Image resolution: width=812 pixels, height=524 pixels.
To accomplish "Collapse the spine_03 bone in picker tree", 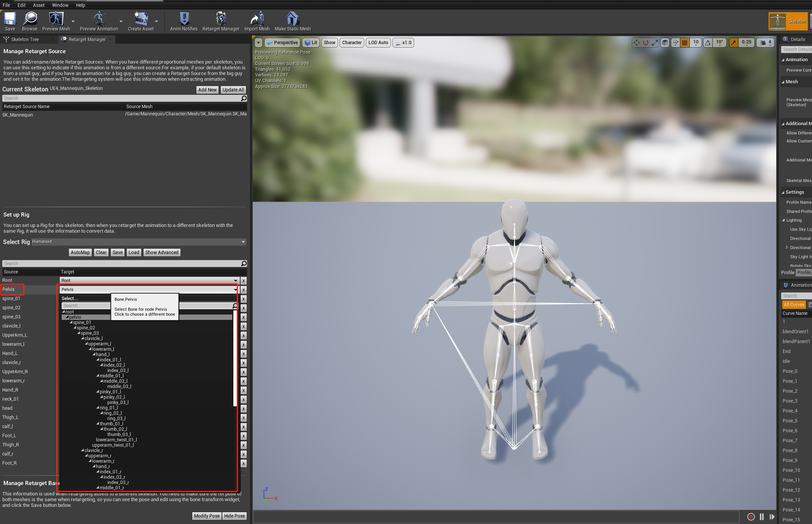I will coord(79,333).
